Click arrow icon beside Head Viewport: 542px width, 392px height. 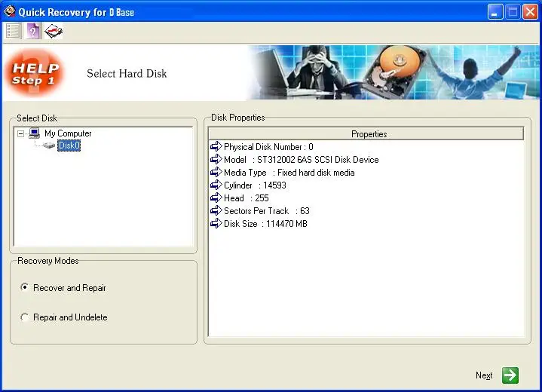coord(216,198)
